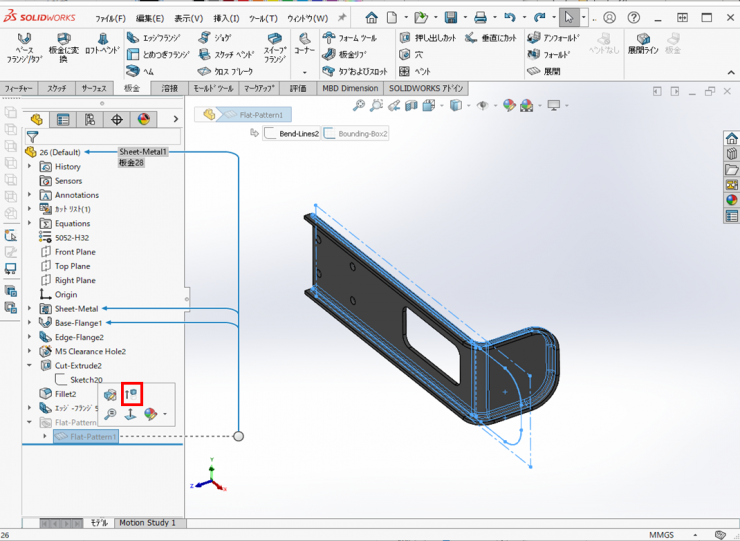The width and height of the screenshot is (740, 541).
Task: Open the ConfigurationManager tab icon
Action: pos(90,120)
